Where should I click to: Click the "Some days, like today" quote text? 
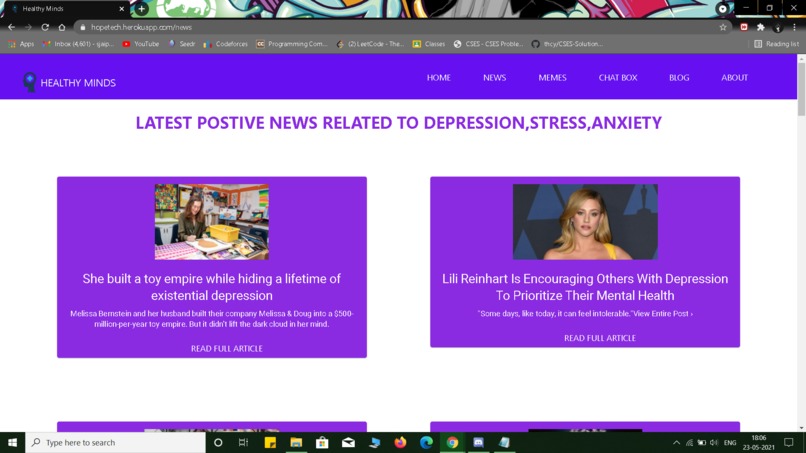[585, 314]
